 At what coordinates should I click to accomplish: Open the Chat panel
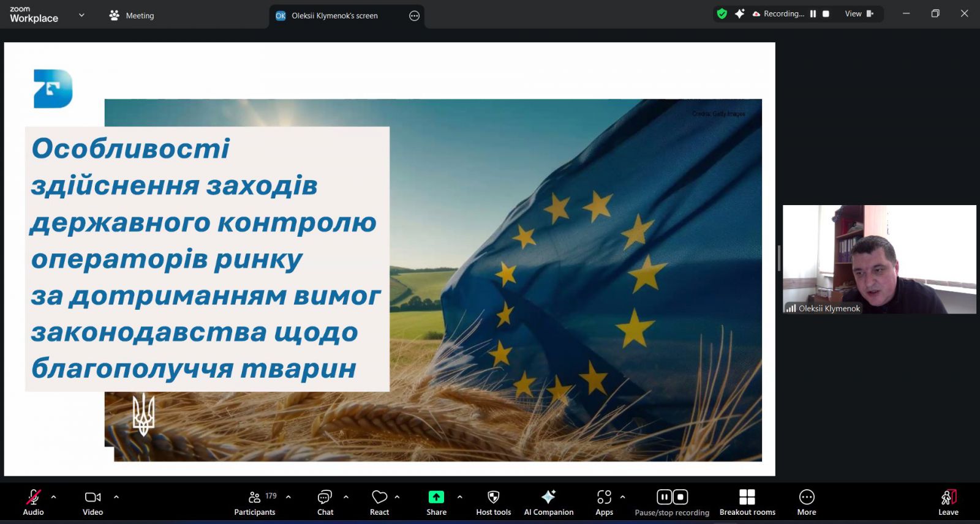(x=325, y=501)
